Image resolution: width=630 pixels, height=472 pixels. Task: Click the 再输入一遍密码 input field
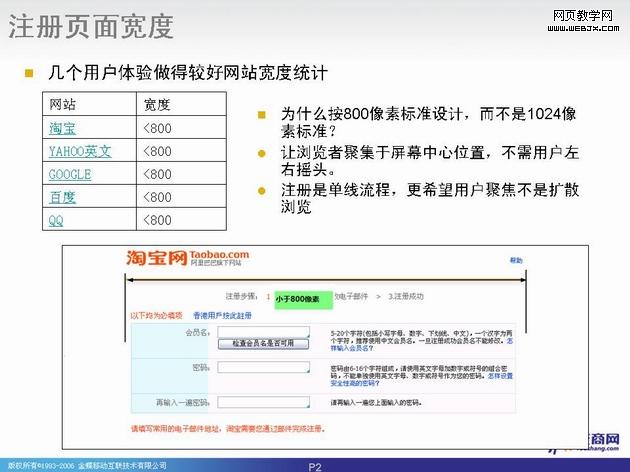tap(262, 402)
